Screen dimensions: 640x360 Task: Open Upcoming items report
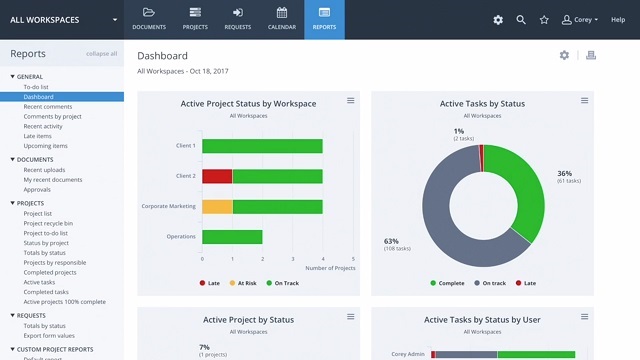pyautogui.click(x=45, y=146)
